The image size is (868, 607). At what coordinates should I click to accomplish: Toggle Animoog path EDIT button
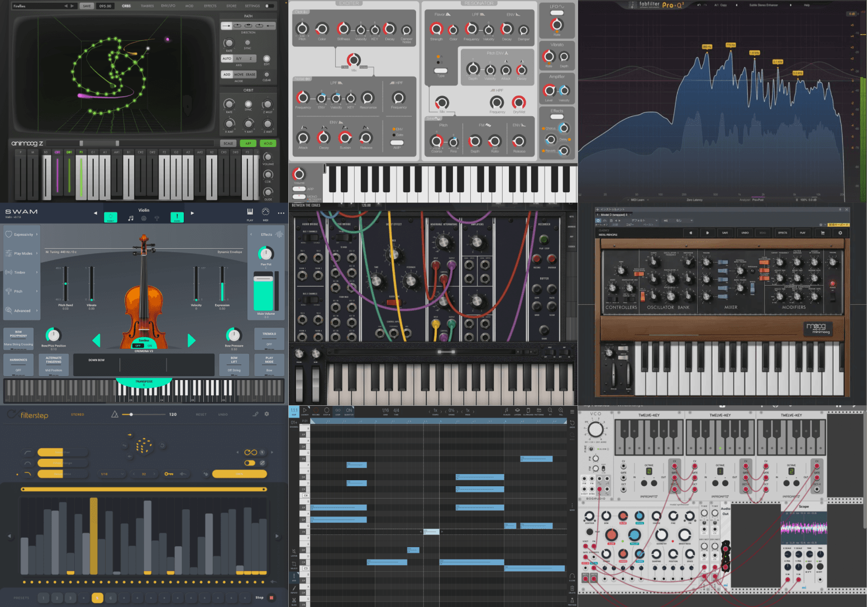tap(266, 59)
